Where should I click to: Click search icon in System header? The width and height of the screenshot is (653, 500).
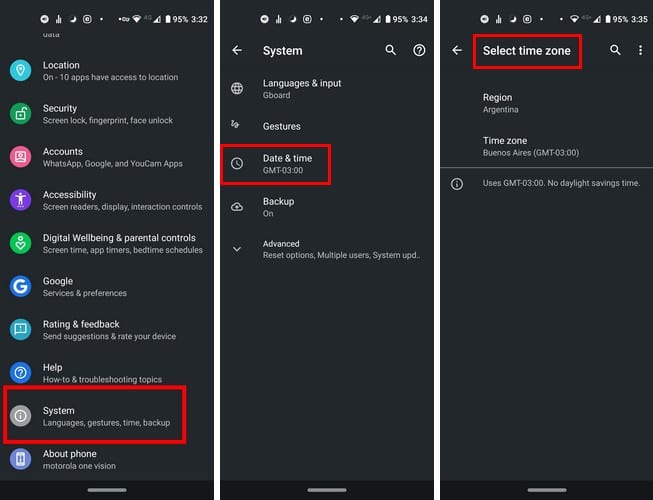click(x=390, y=50)
